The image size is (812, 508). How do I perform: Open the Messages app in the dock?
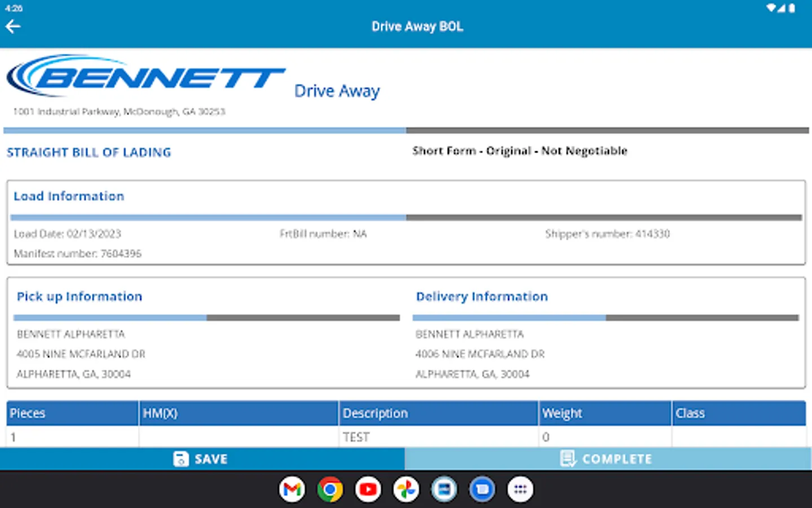coord(482,489)
